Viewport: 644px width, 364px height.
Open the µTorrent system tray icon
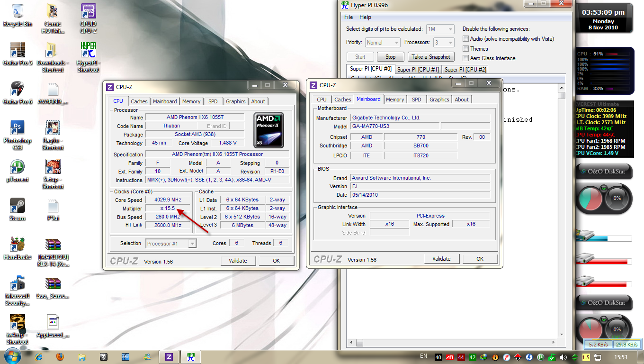(x=540, y=357)
